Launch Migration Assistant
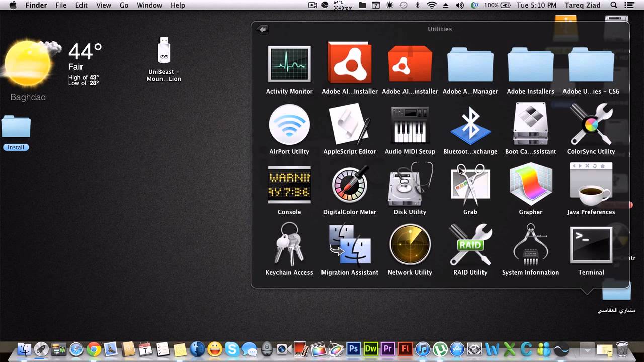This screenshot has width=644, height=362. pyautogui.click(x=350, y=245)
